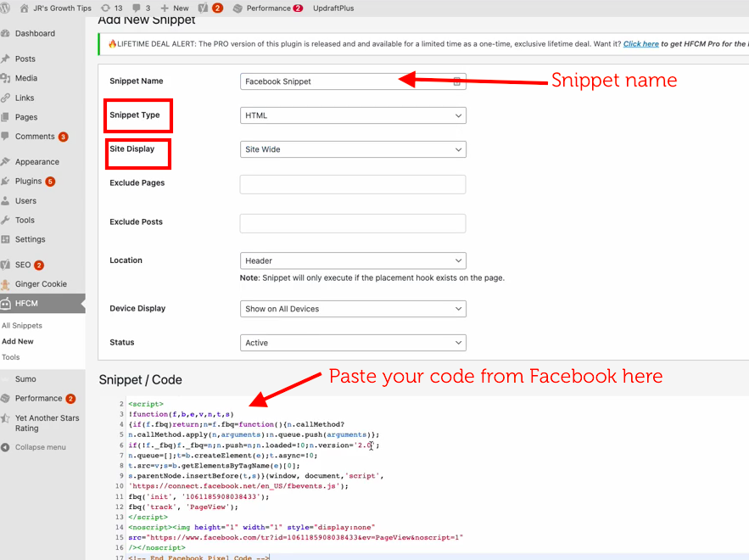Image resolution: width=749 pixels, height=560 pixels.
Task: Open Yoast SEO icon in admin bar
Action: (x=203, y=8)
